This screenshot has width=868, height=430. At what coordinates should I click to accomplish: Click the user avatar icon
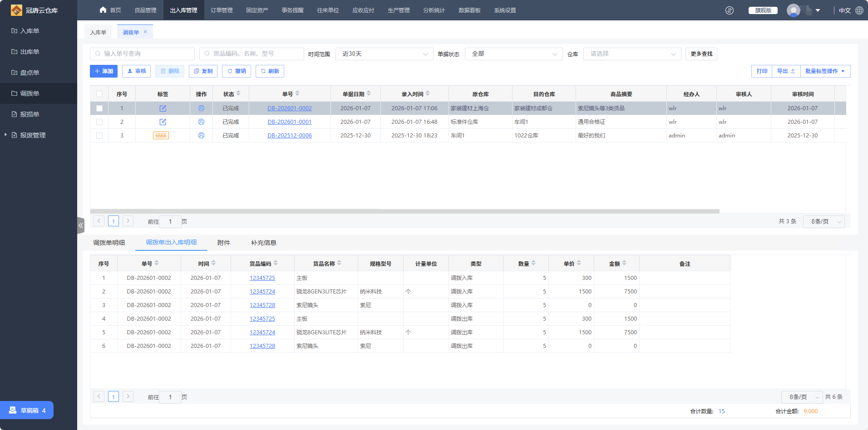coord(793,10)
